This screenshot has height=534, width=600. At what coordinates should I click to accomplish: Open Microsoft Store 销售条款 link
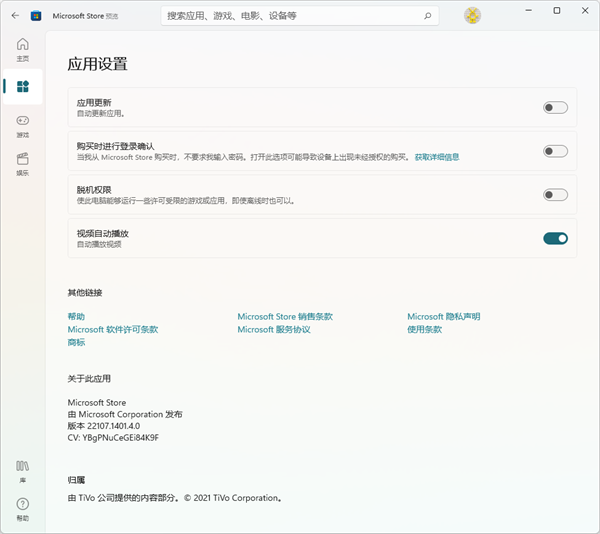[285, 317]
